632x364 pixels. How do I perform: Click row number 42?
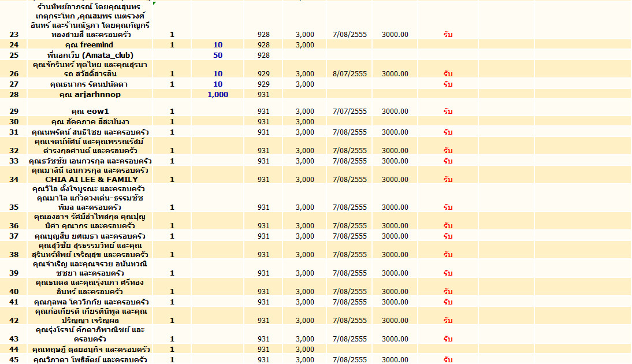(14, 321)
